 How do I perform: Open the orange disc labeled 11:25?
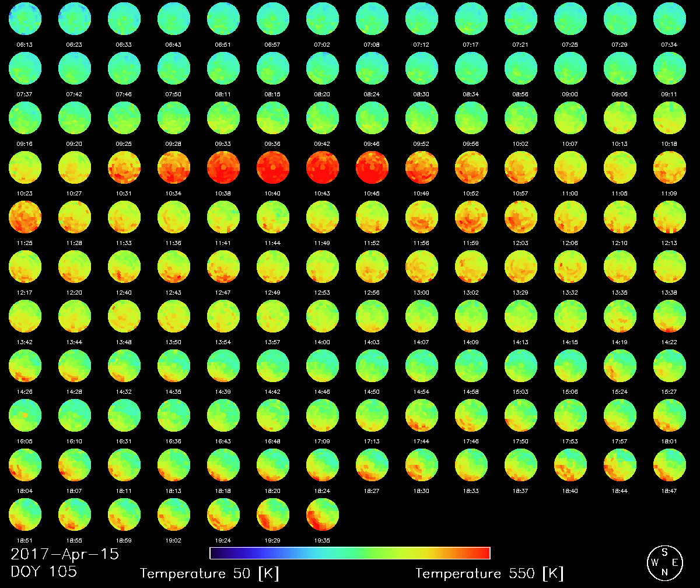[25, 217]
